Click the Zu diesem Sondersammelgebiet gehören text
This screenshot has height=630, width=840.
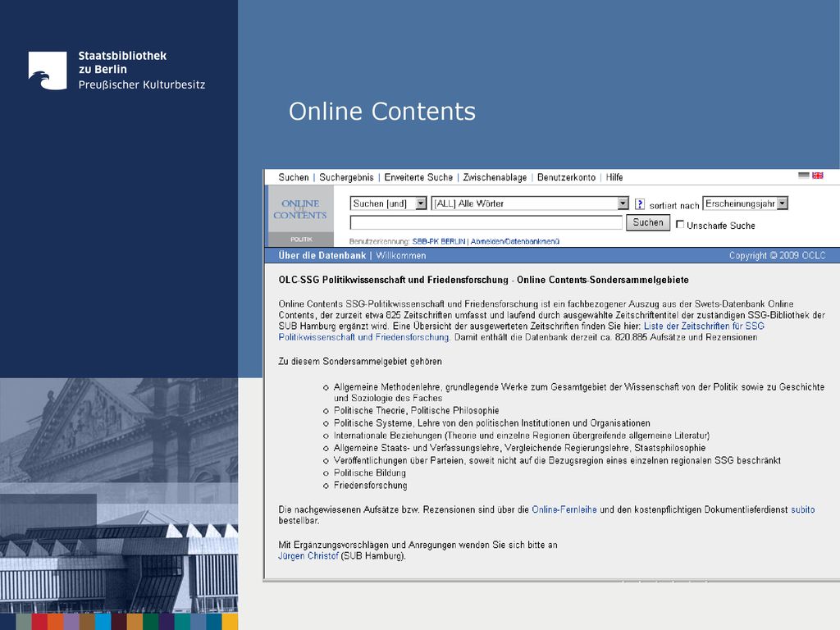pyautogui.click(x=360, y=362)
